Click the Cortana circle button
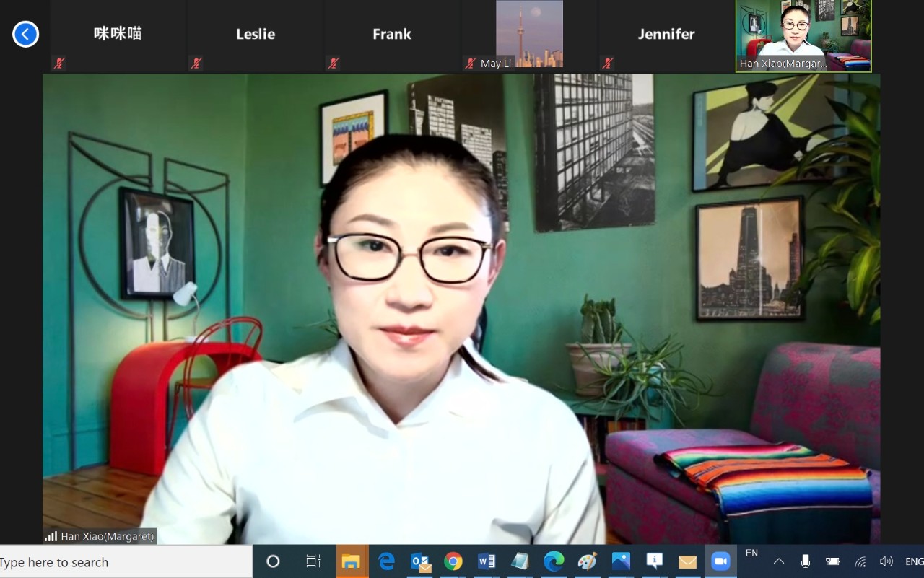This screenshot has width=924, height=578. [273, 561]
